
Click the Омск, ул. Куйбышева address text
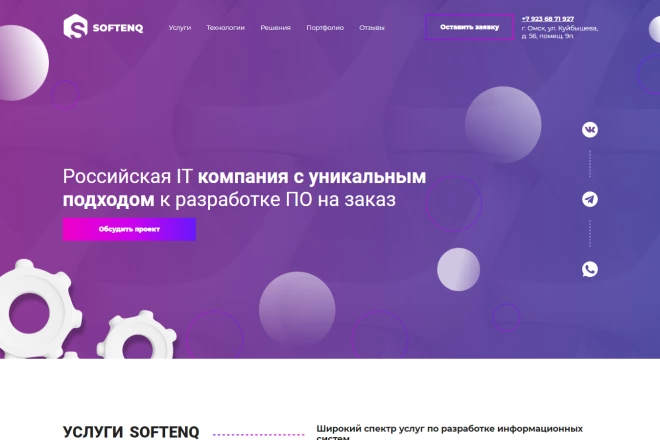tap(559, 34)
